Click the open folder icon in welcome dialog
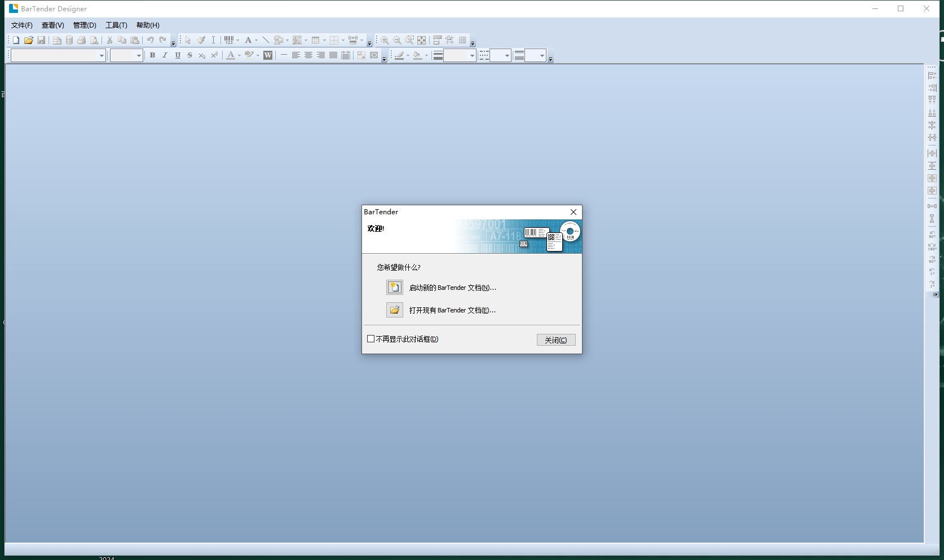The height and width of the screenshot is (560, 944). [x=395, y=310]
